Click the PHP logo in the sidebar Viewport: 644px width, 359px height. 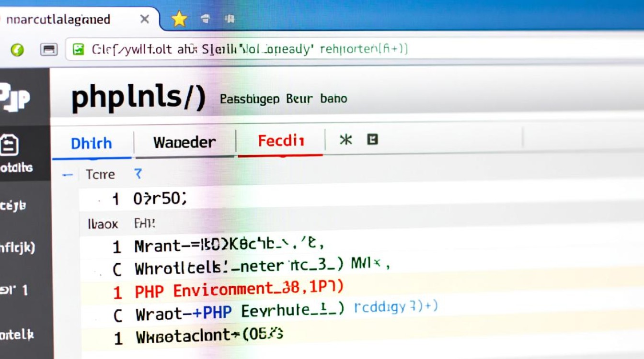pyautogui.click(x=15, y=98)
